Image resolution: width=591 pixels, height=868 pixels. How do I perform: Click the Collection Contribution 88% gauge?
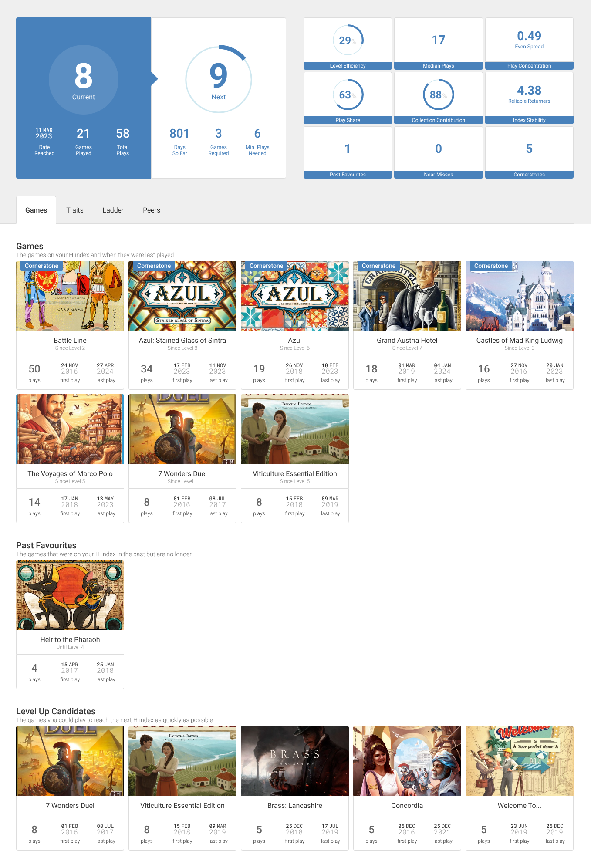(x=439, y=95)
